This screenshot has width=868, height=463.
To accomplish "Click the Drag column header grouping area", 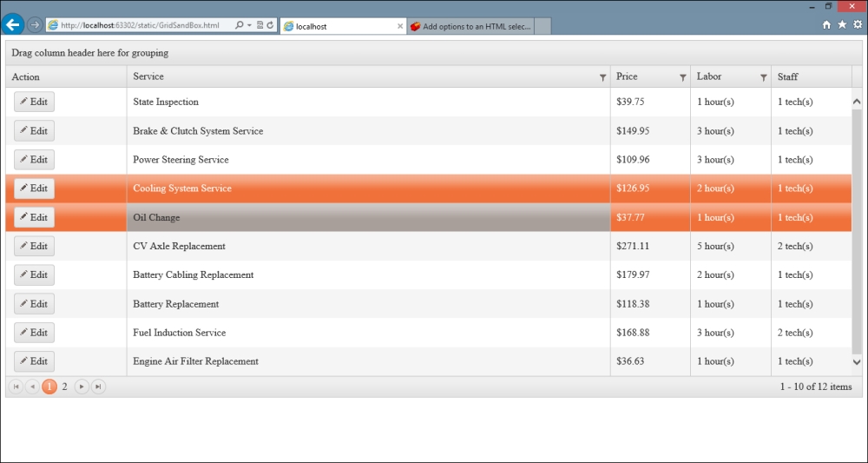I will point(434,53).
